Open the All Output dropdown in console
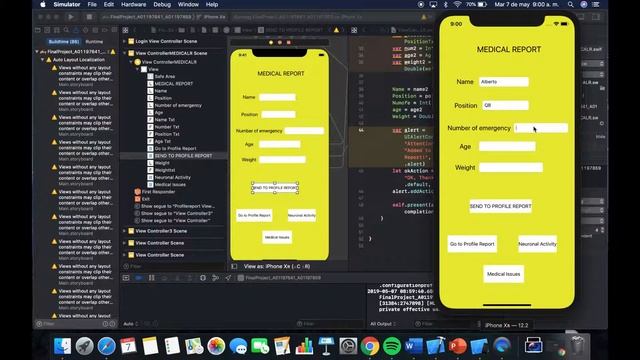This screenshot has height=360, width=640. click(x=383, y=324)
